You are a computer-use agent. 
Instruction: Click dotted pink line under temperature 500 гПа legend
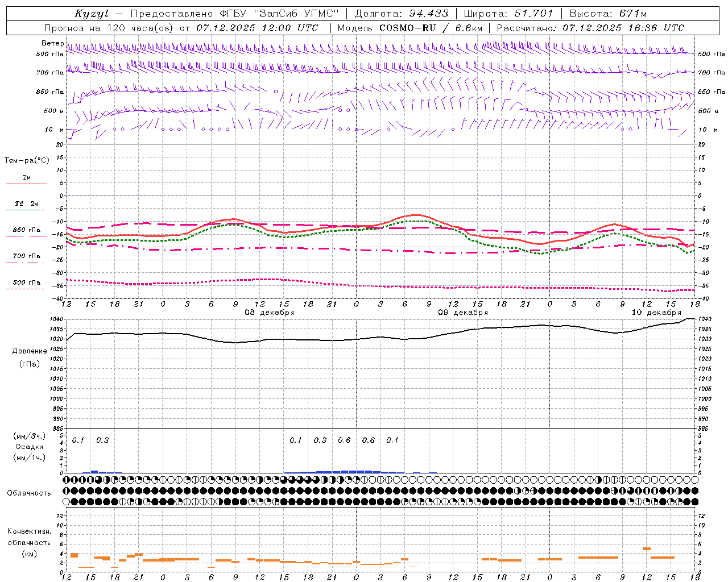[26, 289]
